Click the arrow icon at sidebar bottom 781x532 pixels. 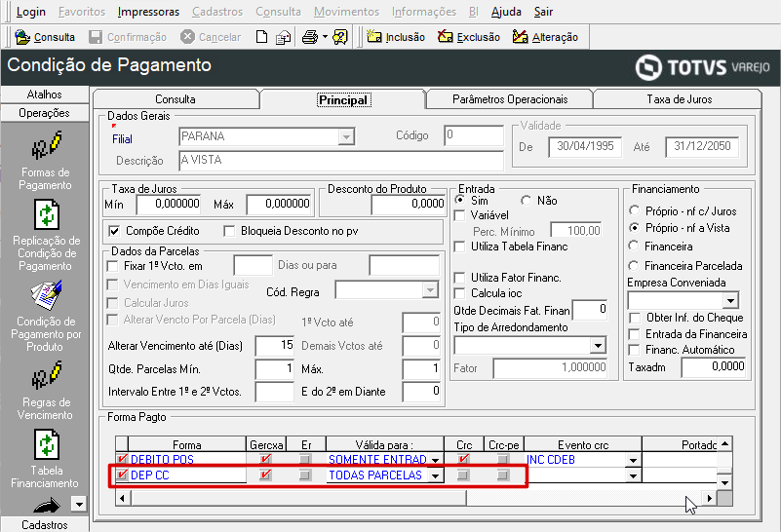coord(47,505)
